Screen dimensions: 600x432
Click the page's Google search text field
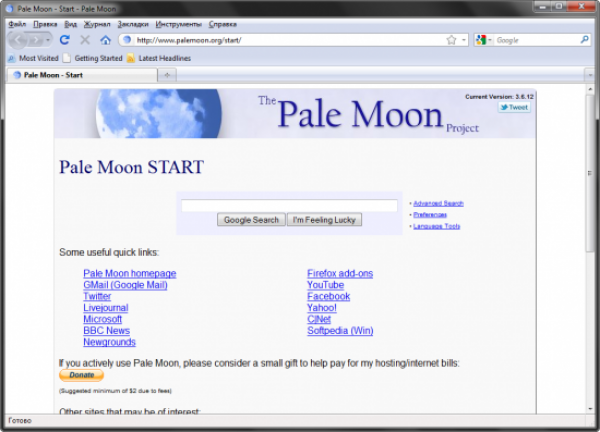point(289,205)
